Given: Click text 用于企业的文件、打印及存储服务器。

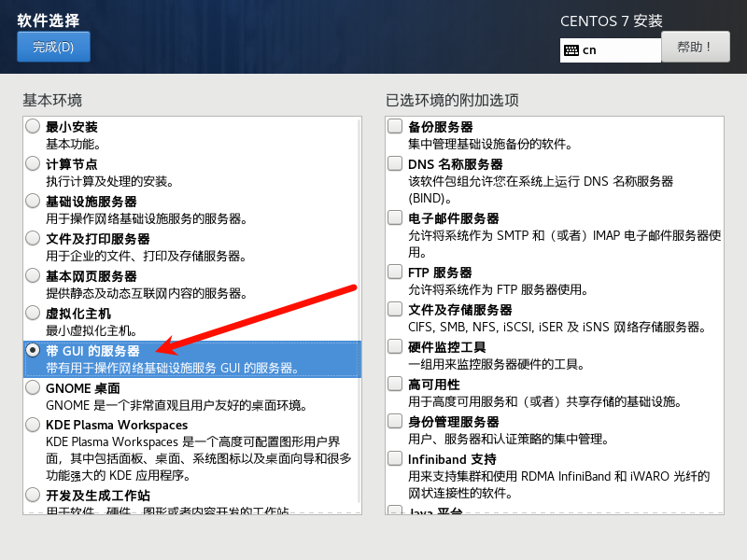Looking at the screenshot, I should click(x=147, y=256).
